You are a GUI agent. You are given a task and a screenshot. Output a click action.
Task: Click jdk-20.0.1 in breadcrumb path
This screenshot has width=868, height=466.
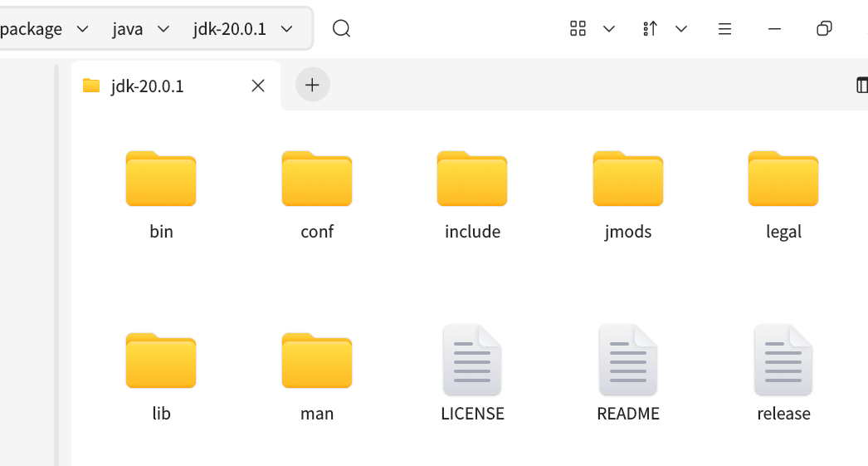(230, 29)
